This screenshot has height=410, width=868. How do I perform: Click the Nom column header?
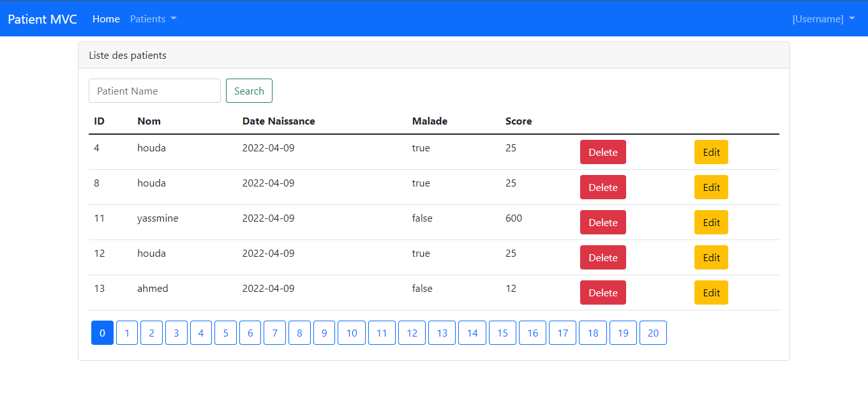[x=149, y=121]
